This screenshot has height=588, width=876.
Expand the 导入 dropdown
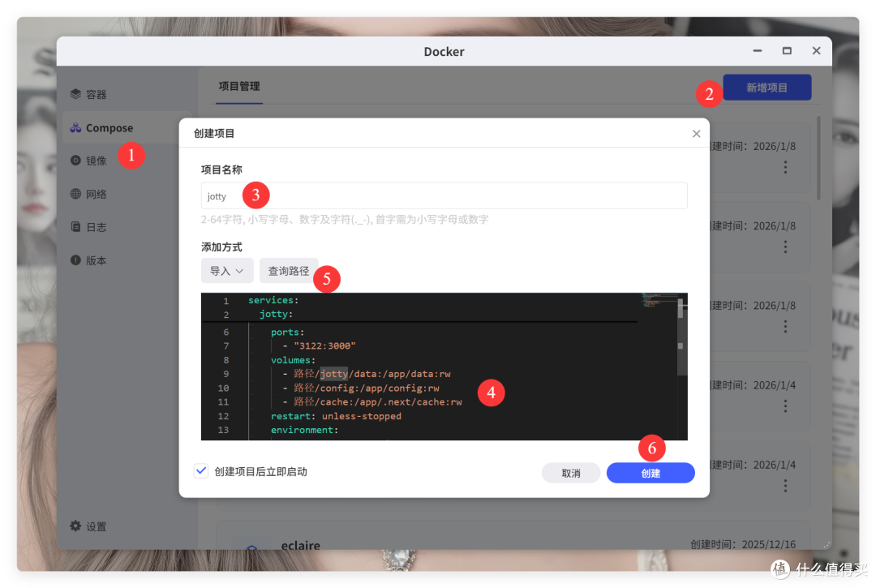(x=227, y=271)
